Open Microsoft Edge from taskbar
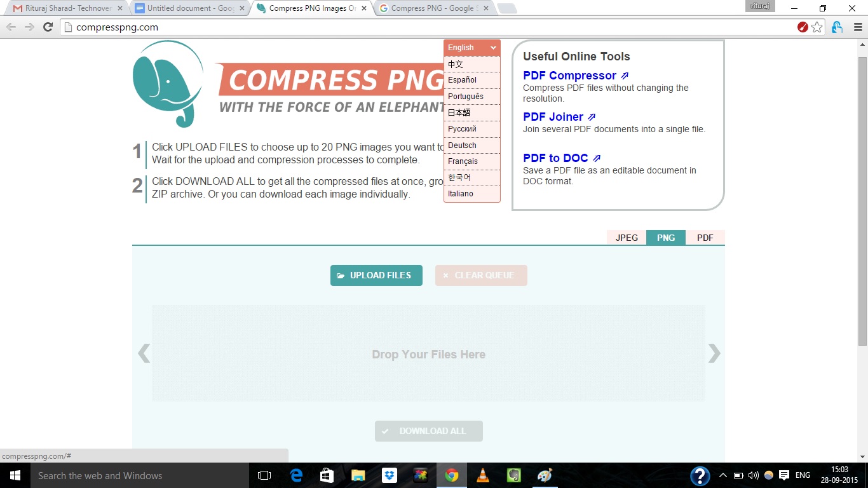This screenshot has height=488, width=868. 296,475
